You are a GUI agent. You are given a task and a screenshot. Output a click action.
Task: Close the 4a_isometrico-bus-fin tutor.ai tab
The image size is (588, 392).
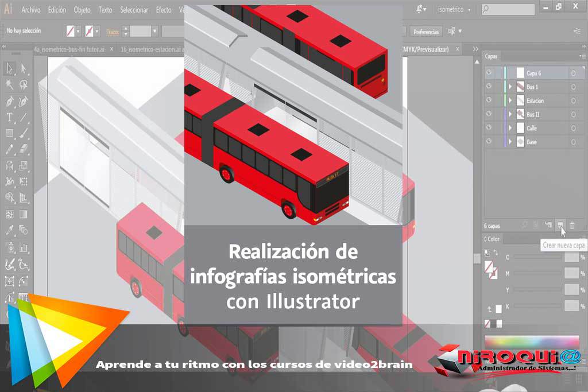[x=111, y=49]
